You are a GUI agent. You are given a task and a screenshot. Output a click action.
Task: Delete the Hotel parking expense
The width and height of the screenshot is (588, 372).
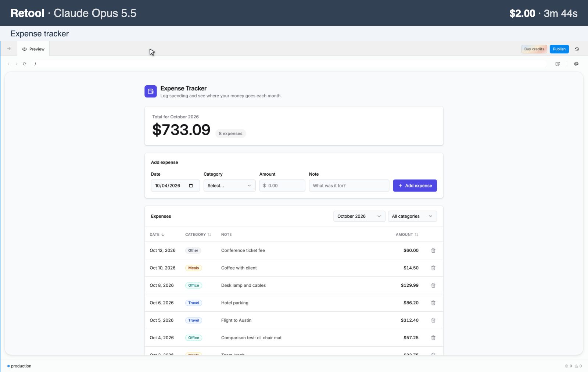[433, 303]
